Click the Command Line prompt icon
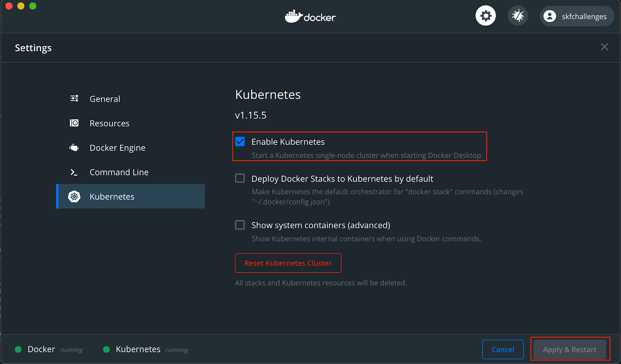 74,172
